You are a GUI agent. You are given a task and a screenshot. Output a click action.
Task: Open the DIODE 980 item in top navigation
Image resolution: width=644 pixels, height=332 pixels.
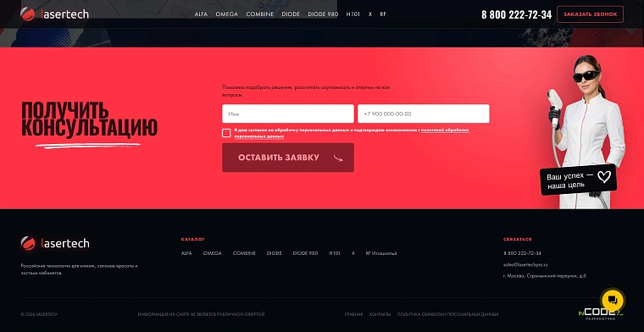[323, 14]
